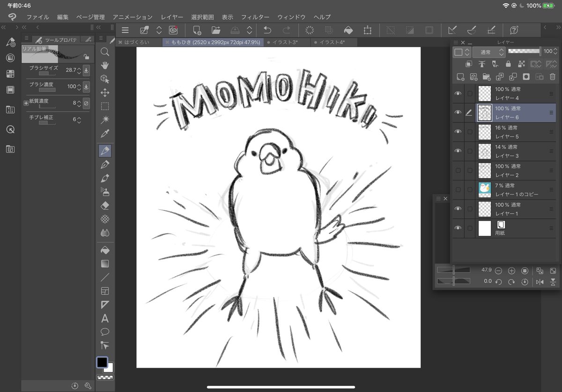This screenshot has width=562, height=392.
Task: Open the ファイル menu
Action: tap(37, 17)
